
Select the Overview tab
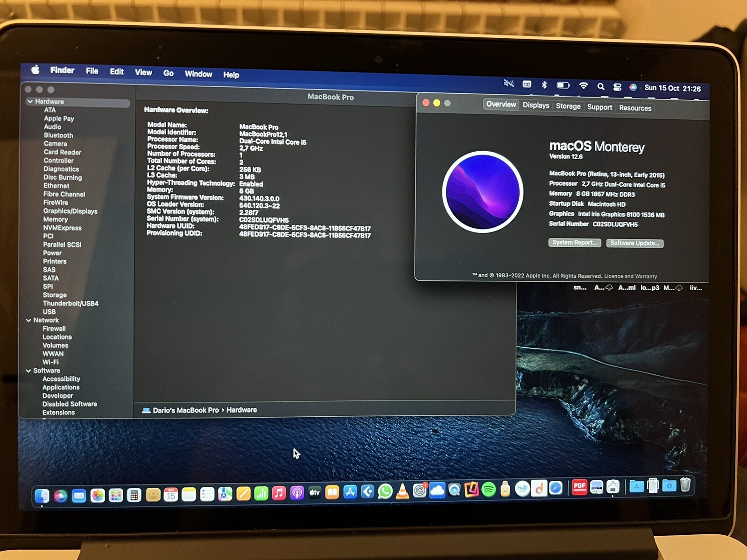pyautogui.click(x=501, y=105)
